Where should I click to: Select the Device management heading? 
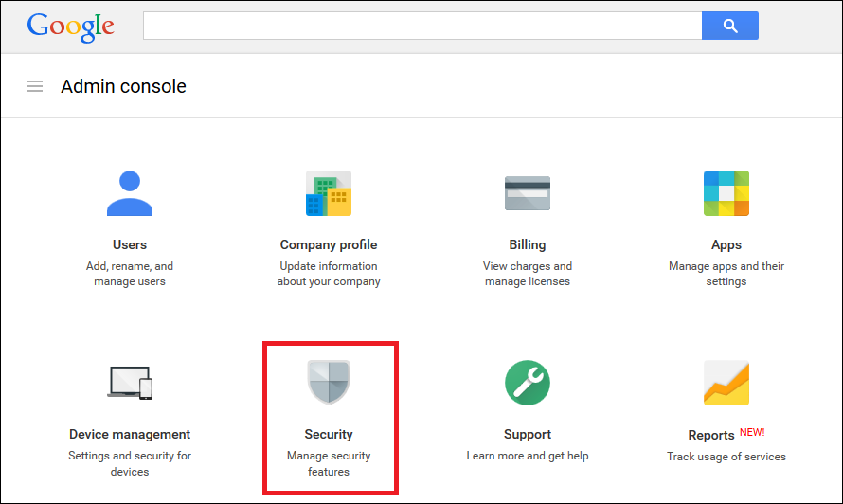(x=130, y=435)
